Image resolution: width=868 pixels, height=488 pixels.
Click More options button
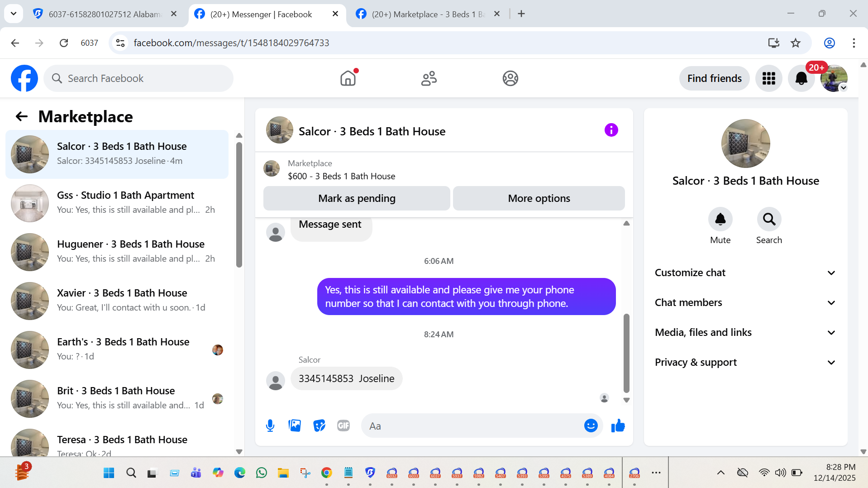point(539,198)
